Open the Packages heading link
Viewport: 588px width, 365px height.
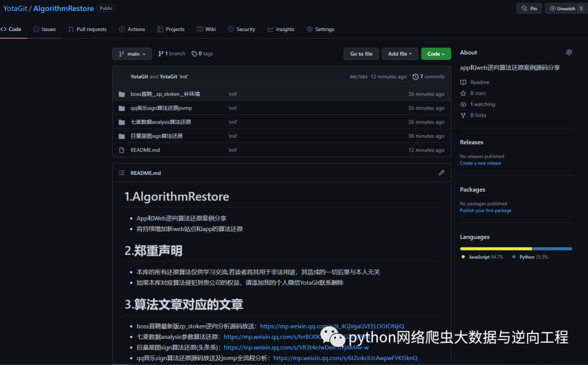pos(473,190)
